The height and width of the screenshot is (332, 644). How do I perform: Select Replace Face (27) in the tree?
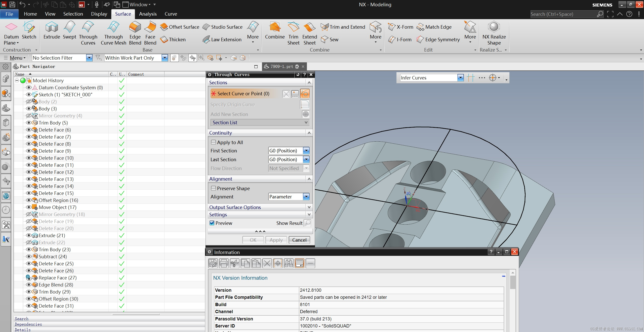58,278
